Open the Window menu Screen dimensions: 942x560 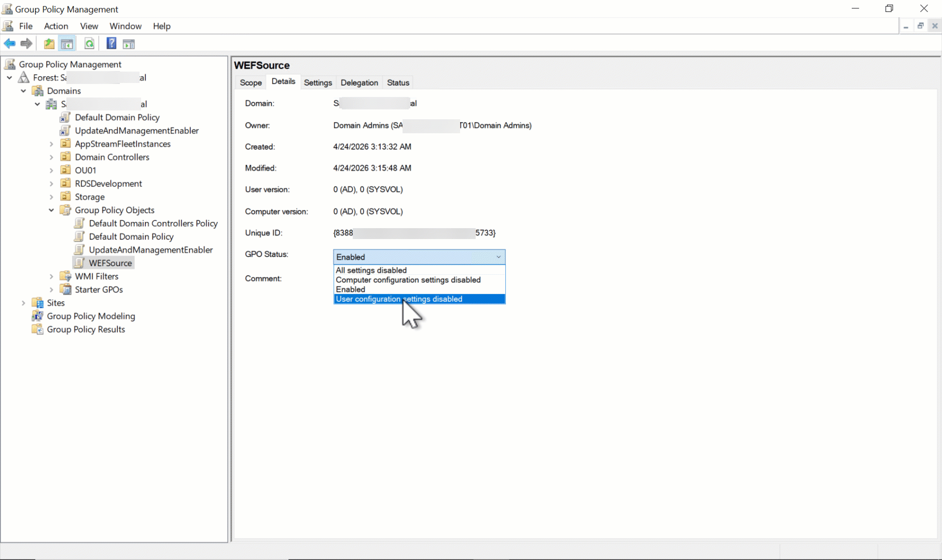click(125, 26)
